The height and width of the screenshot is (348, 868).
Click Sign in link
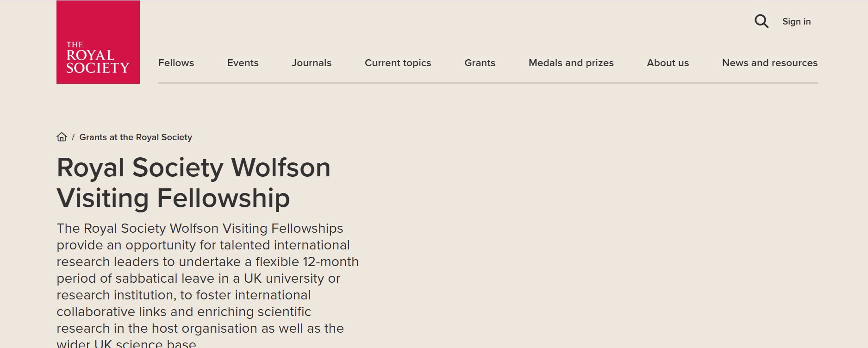(x=796, y=21)
